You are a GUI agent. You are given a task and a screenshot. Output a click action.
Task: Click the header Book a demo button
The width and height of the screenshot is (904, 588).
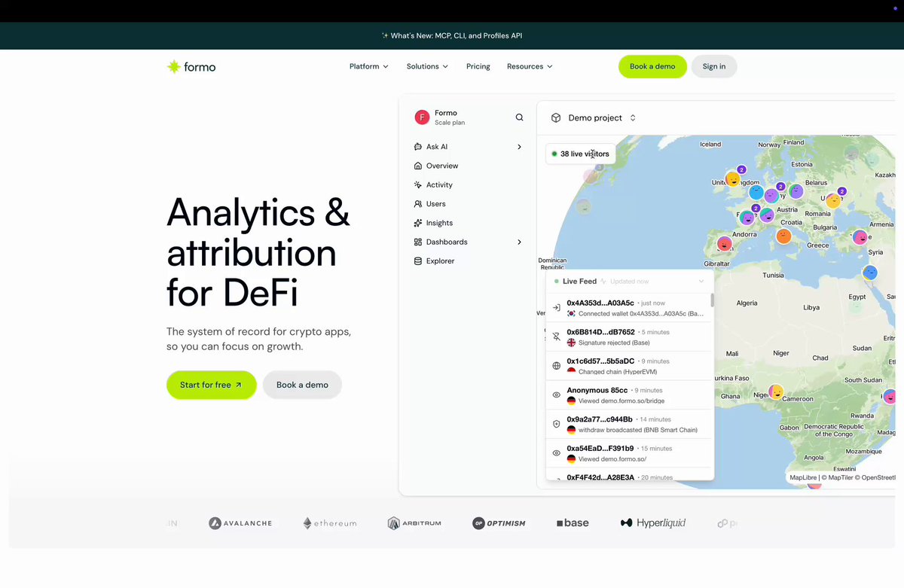click(x=652, y=66)
